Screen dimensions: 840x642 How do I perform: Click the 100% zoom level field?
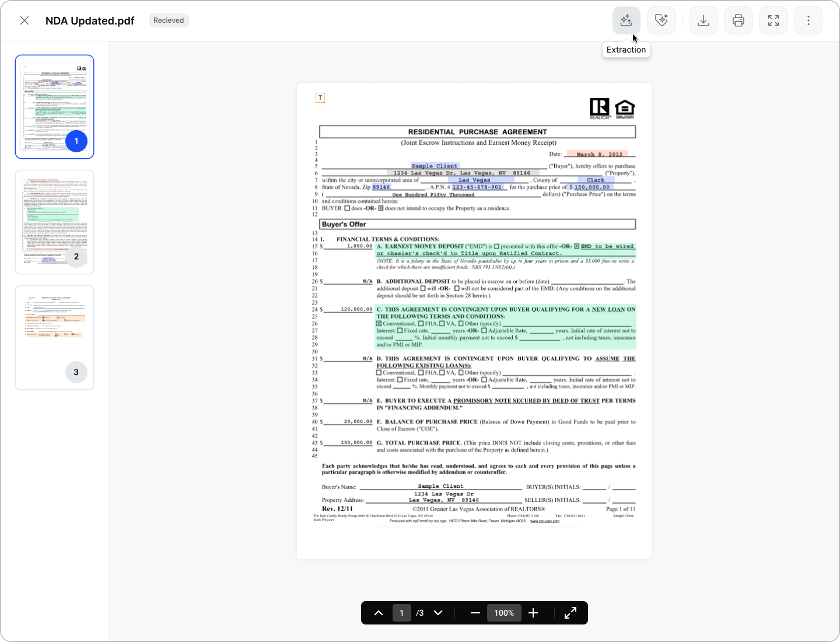504,613
